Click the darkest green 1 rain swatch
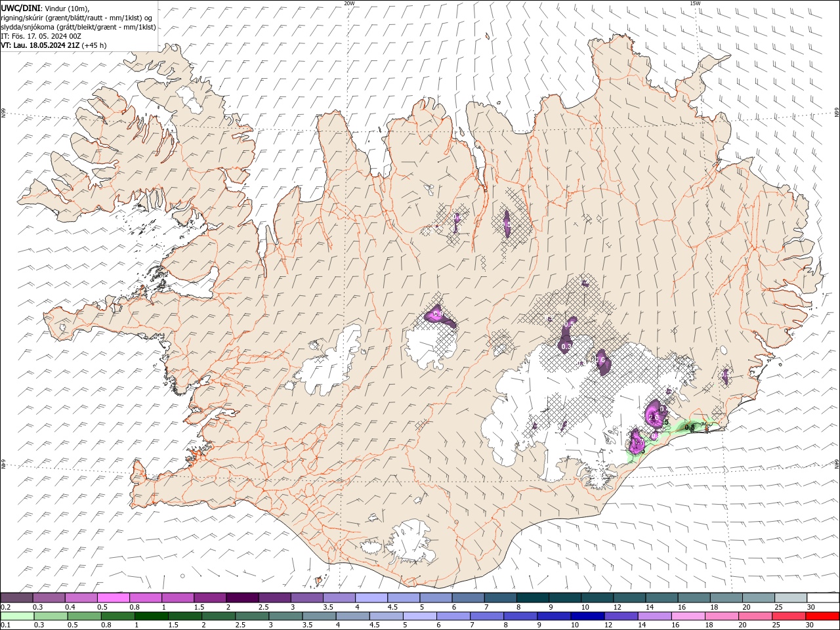The height and width of the screenshot is (630, 840). pos(152,616)
